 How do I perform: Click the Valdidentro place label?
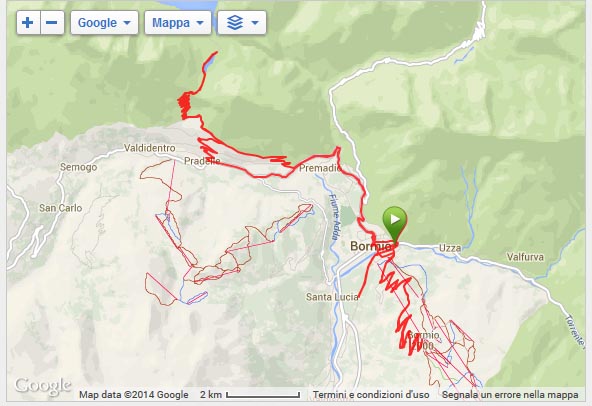click(x=150, y=148)
